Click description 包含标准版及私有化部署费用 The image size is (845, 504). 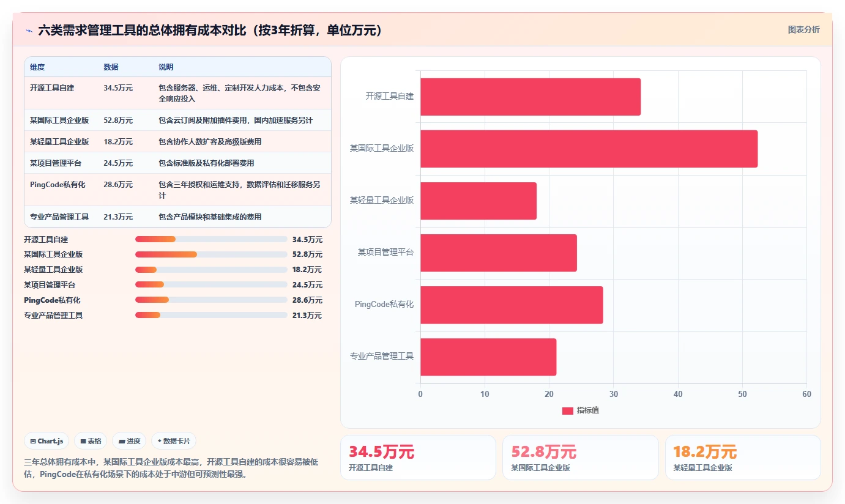206,163
